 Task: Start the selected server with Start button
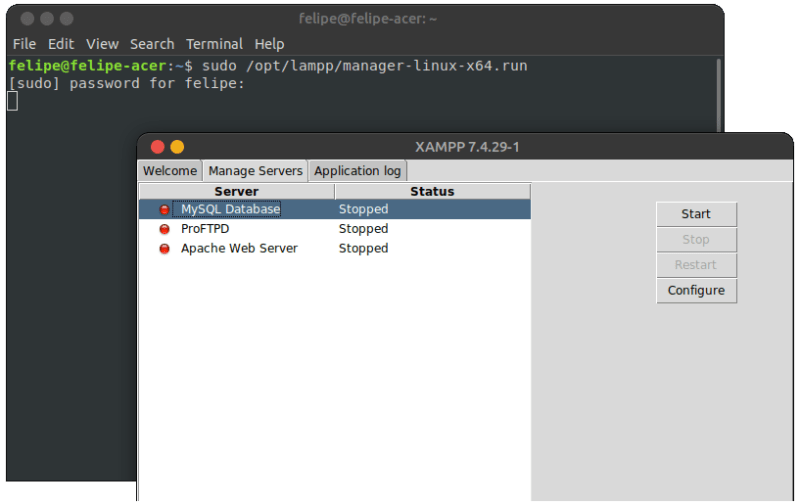696,214
